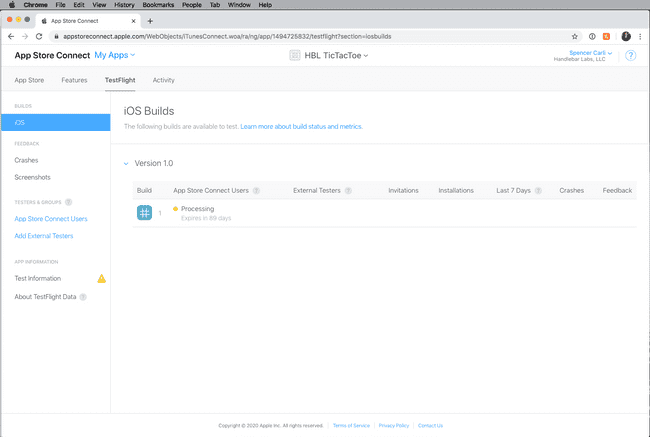Follow Learn more about build status link

pyautogui.click(x=301, y=126)
